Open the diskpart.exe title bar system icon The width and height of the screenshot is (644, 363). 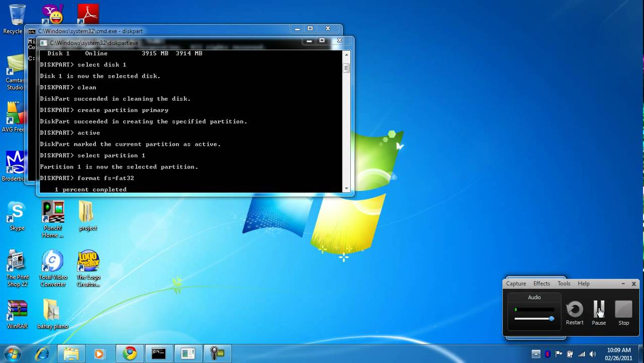[43, 43]
